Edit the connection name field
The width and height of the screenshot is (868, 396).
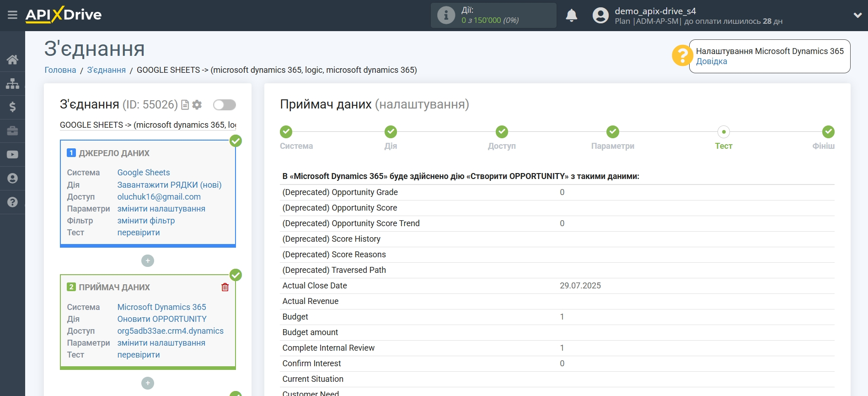[148, 125]
